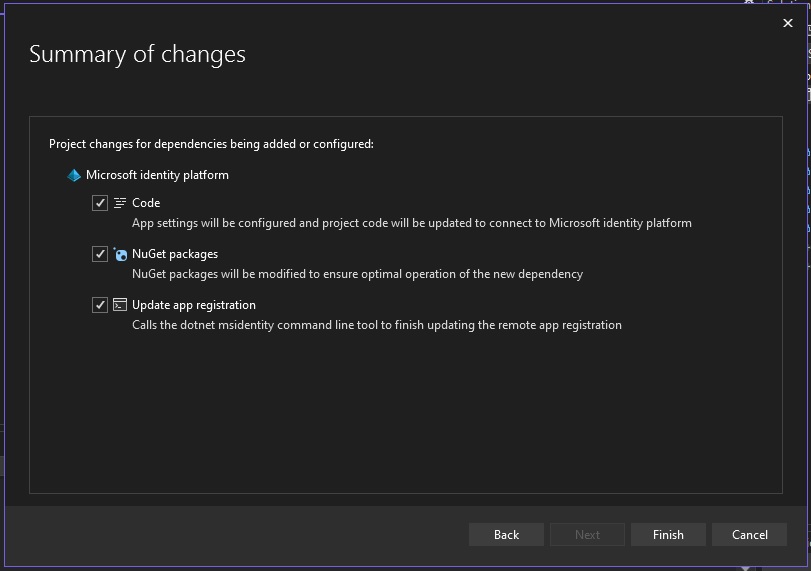Select the Microsoft identity platform tree label
811x571 pixels.
coord(157,175)
